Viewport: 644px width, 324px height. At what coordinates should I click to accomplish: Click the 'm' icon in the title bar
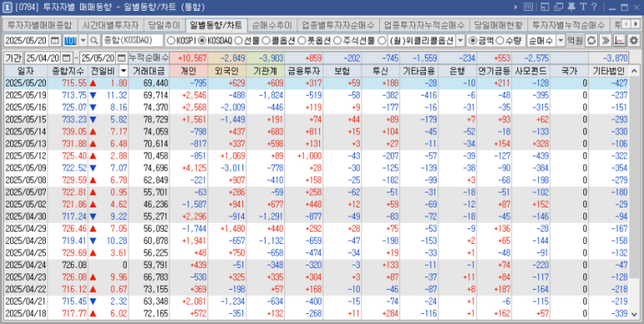[x=528, y=7]
